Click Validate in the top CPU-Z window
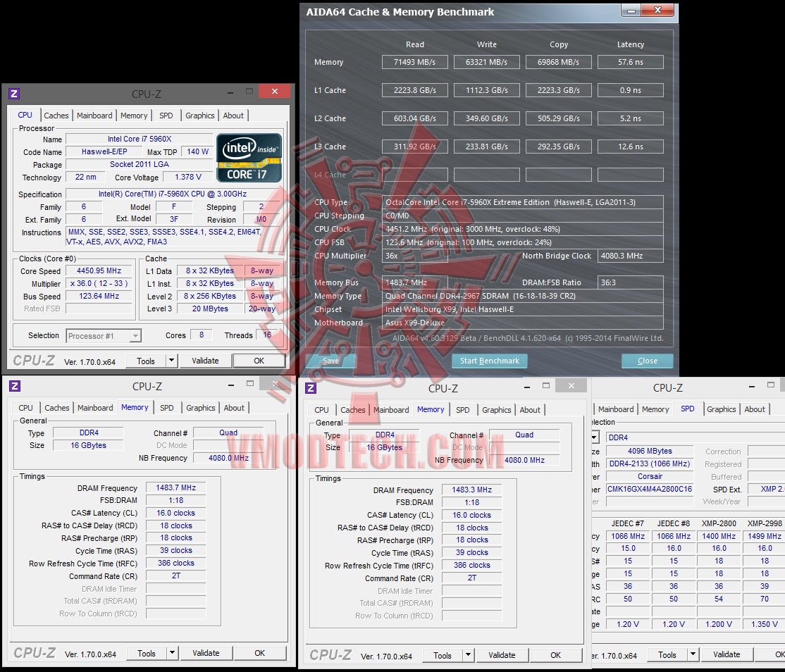 click(205, 360)
